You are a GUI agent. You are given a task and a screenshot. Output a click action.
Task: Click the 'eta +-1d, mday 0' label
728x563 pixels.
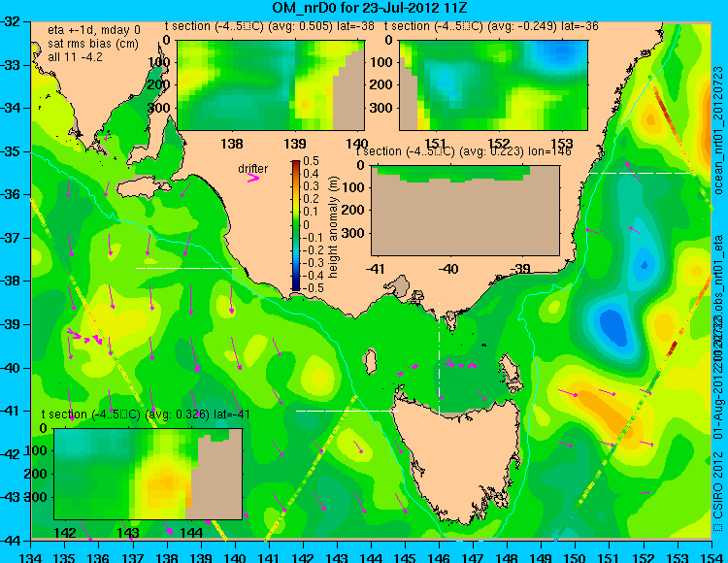click(94, 30)
